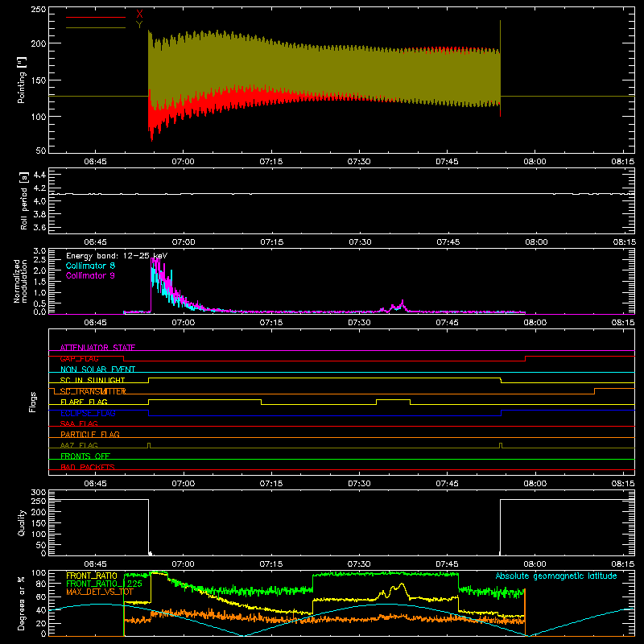
Task: Click '07:15' time label below Pointing plot
Action: [271, 162]
